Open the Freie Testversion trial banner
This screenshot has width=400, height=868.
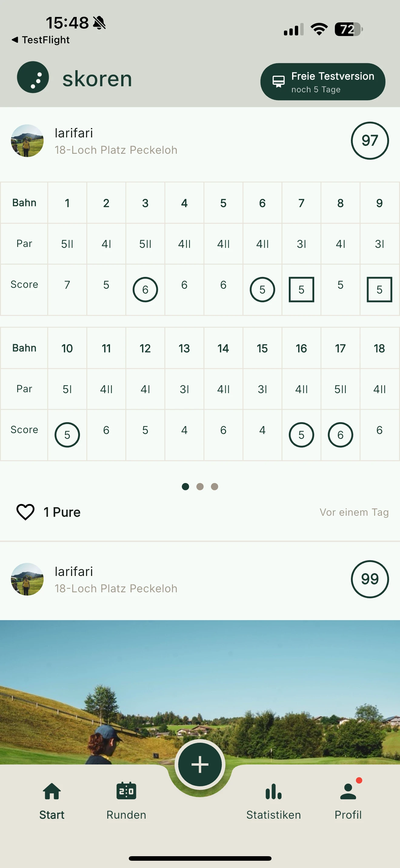pos(322,81)
